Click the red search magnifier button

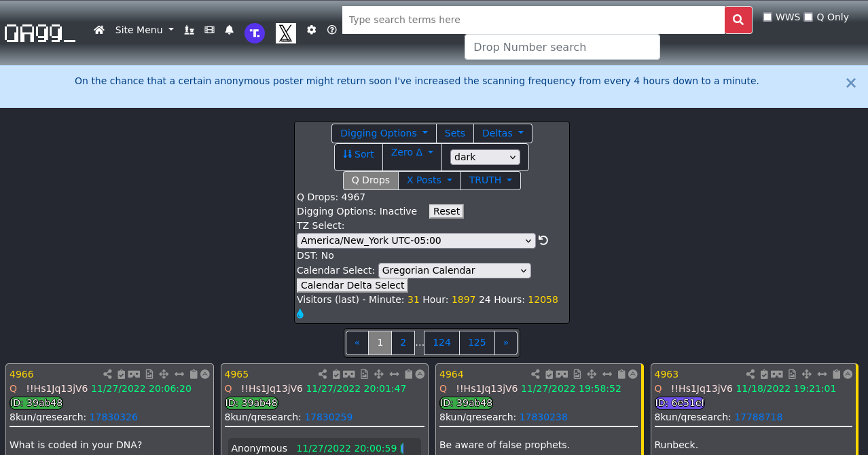pyautogui.click(x=738, y=20)
